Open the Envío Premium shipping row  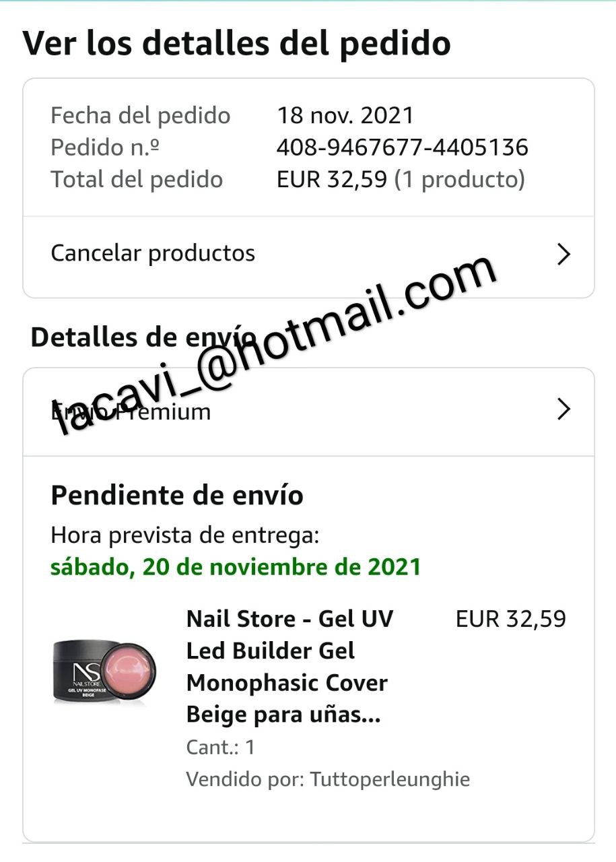308,411
